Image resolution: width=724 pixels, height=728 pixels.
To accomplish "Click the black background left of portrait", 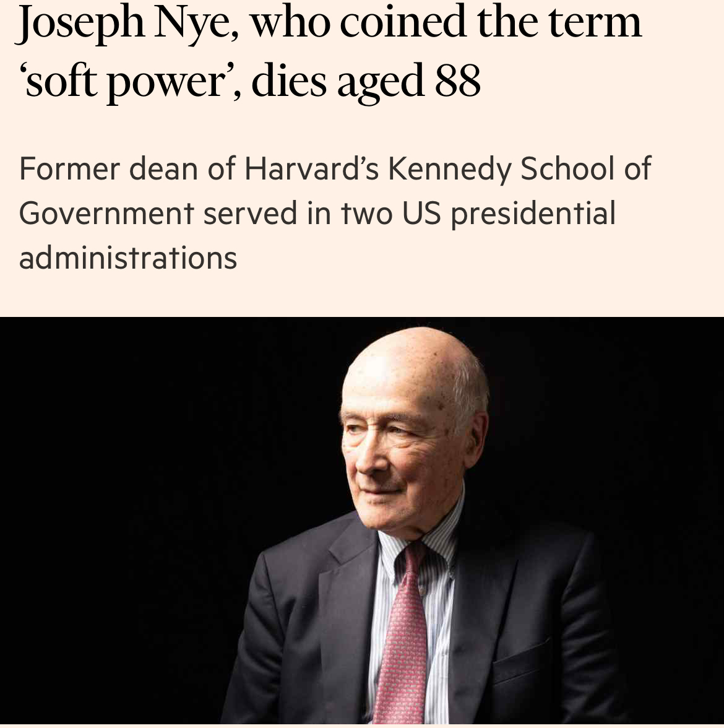I will pos(124,495).
